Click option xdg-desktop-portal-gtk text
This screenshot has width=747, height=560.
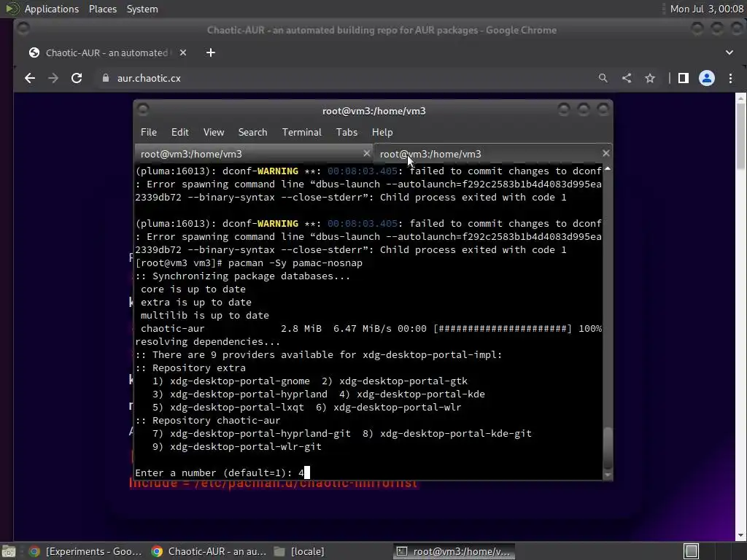403,381
